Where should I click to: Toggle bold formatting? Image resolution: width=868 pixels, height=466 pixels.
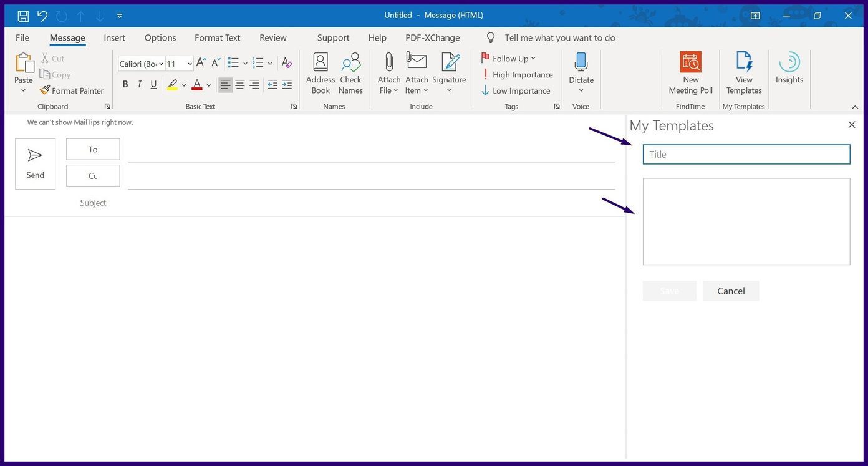(x=125, y=84)
